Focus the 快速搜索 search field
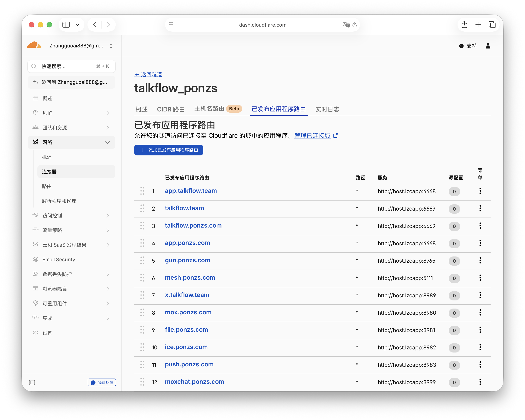 [x=71, y=66]
